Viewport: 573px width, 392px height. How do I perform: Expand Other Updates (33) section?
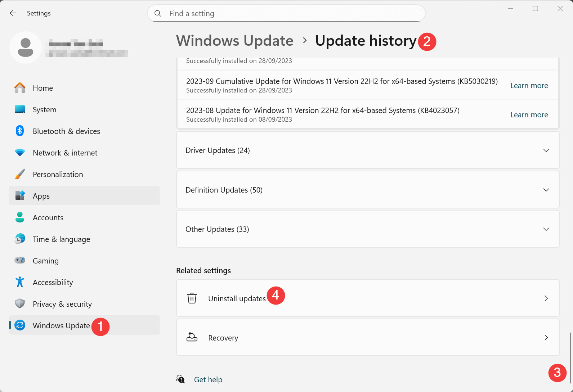[x=367, y=229]
